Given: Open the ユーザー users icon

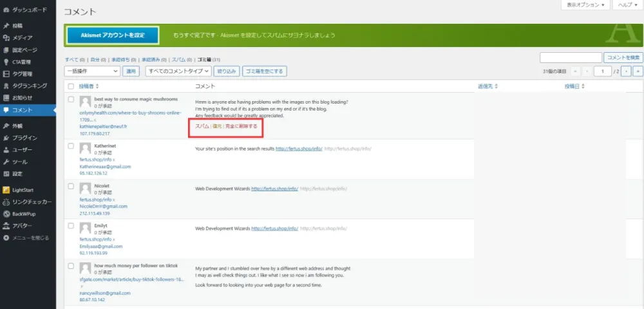Looking at the screenshot, I should coord(6,150).
